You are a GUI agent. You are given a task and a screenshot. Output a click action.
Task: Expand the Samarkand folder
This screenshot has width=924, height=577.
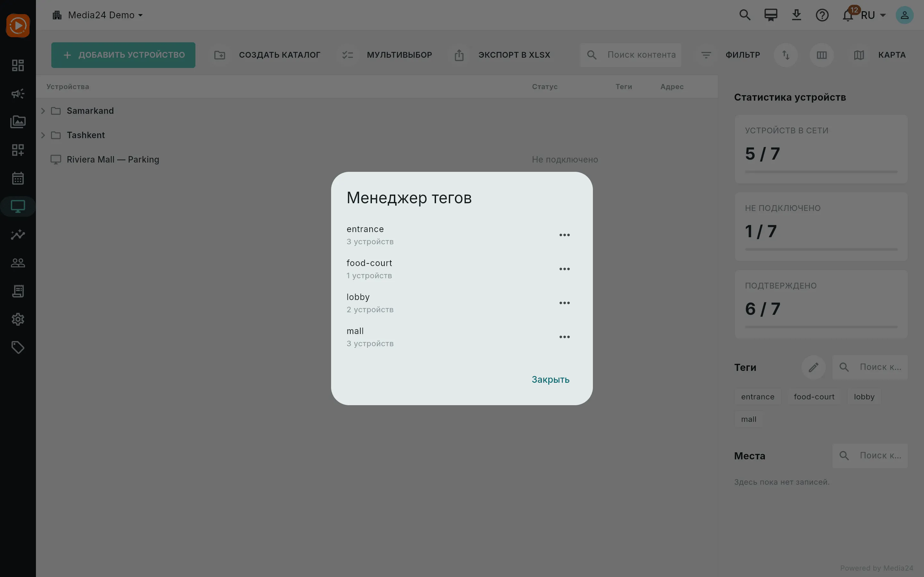point(43,111)
